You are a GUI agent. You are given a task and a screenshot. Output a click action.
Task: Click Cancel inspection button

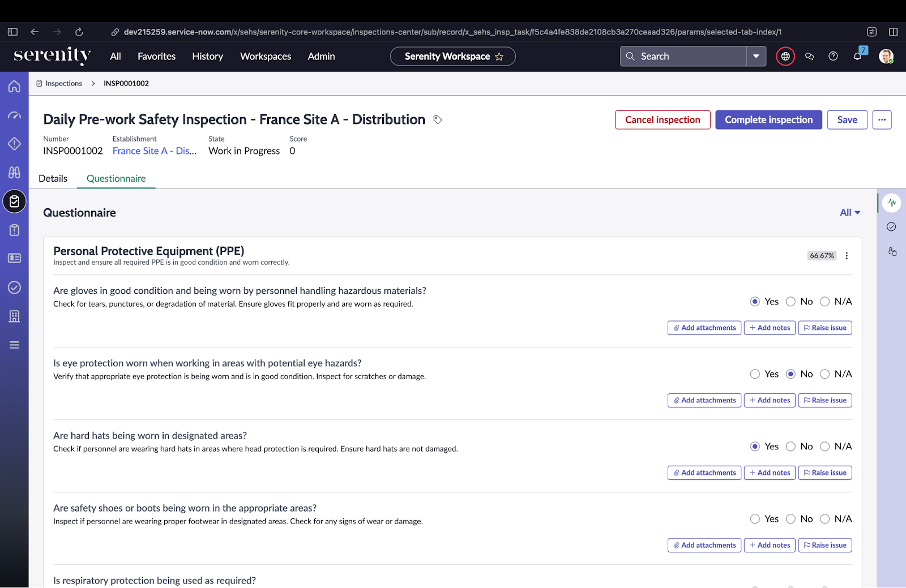click(x=663, y=120)
